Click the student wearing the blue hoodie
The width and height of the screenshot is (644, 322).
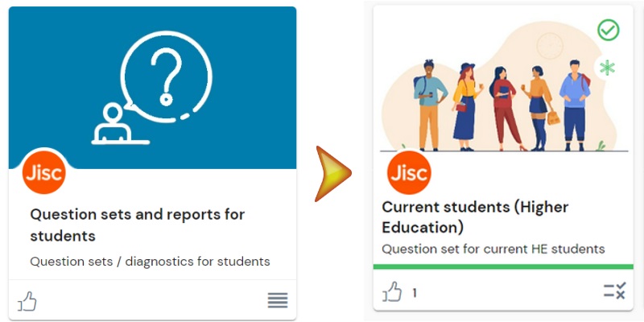coord(574,101)
